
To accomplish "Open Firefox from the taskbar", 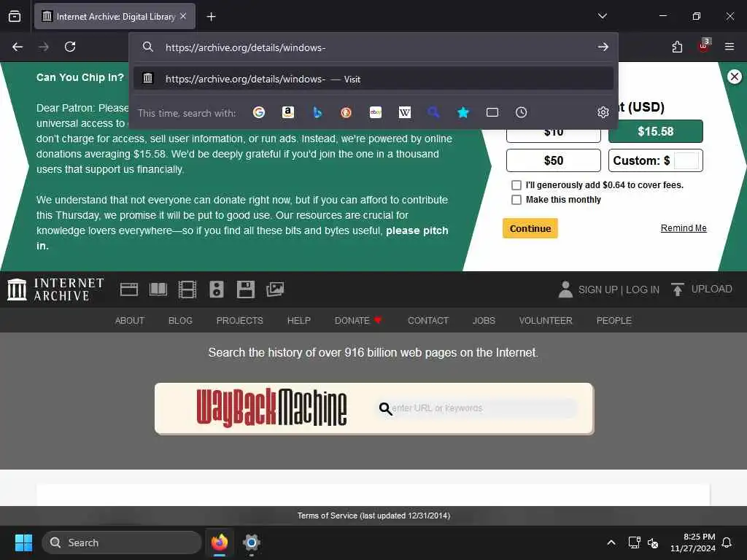I will [x=219, y=542].
